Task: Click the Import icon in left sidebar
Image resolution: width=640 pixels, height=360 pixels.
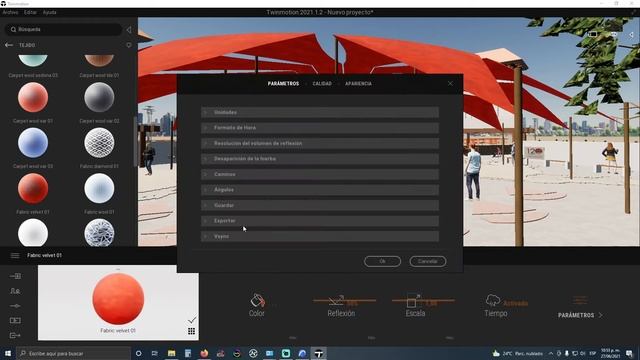Action: 15,276
